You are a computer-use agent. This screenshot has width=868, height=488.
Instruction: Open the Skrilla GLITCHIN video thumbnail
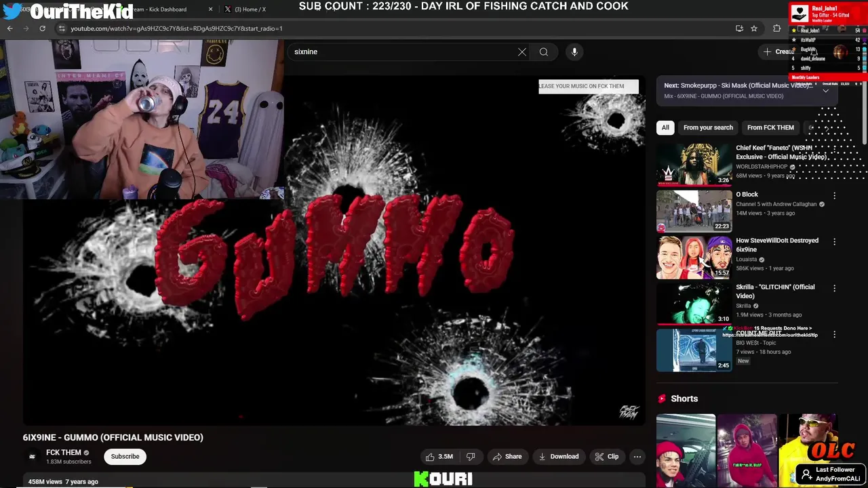pyautogui.click(x=694, y=304)
